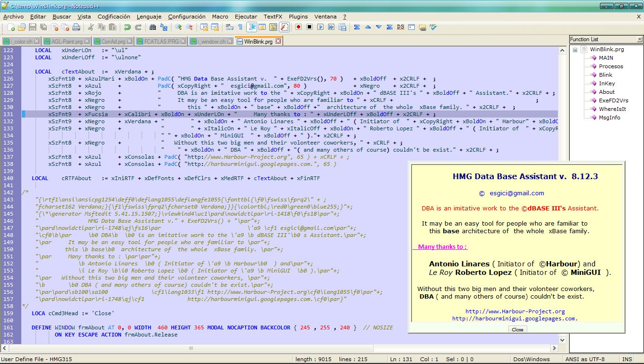Toggle the Function List panel toolbar button
This screenshot has width=644, height=364.
pos(284,27)
